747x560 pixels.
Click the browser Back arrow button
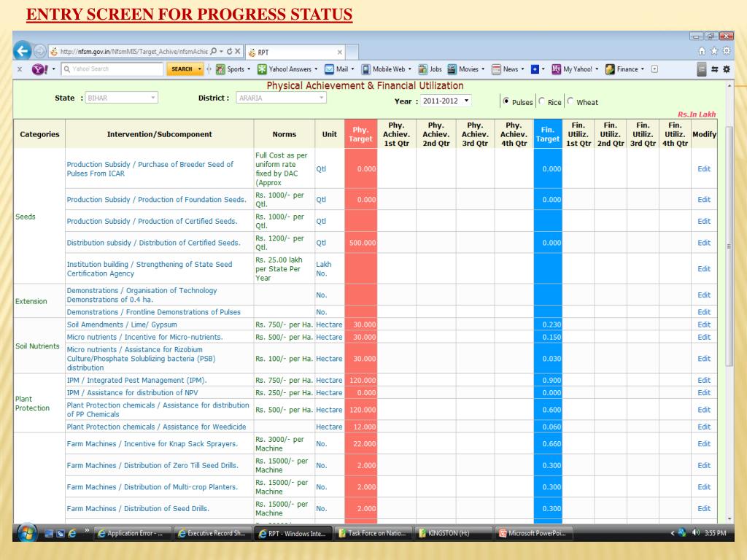point(23,51)
